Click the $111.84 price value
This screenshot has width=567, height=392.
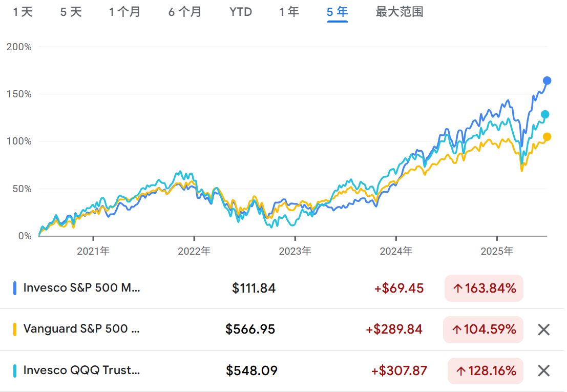(254, 288)
